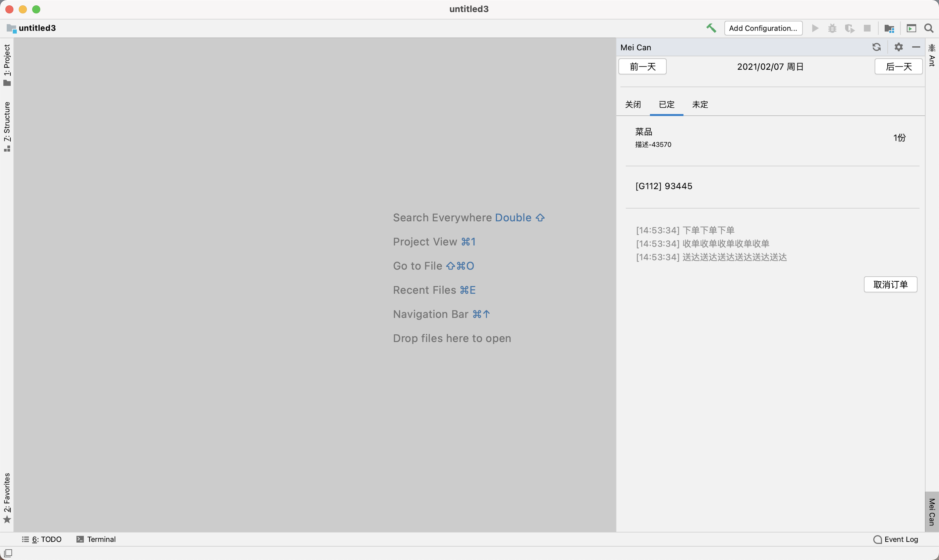The image size is (939, 560).
Task: Click the Debug bug icon
Action: click(832, 28)
